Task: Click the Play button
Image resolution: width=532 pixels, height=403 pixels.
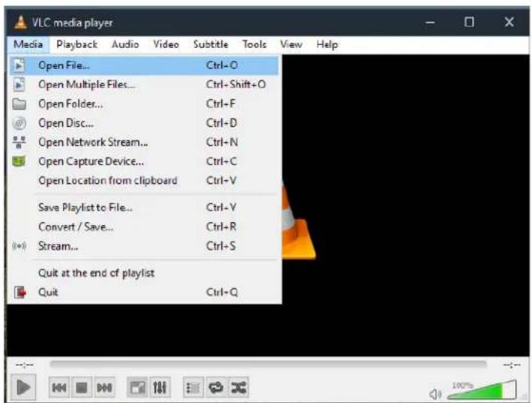Action: point(23,387)
